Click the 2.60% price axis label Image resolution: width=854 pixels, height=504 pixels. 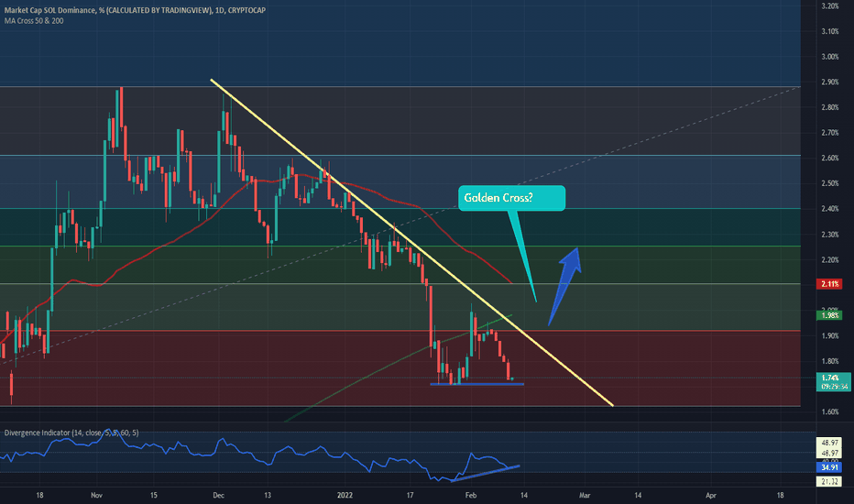(x=830, y=158)
